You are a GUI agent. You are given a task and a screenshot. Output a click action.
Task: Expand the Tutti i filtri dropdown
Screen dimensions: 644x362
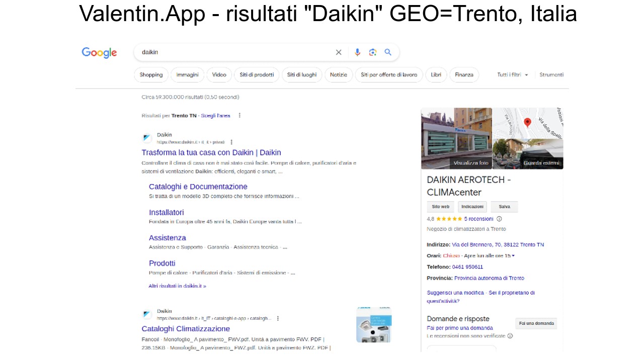click(x=513, y=75)
